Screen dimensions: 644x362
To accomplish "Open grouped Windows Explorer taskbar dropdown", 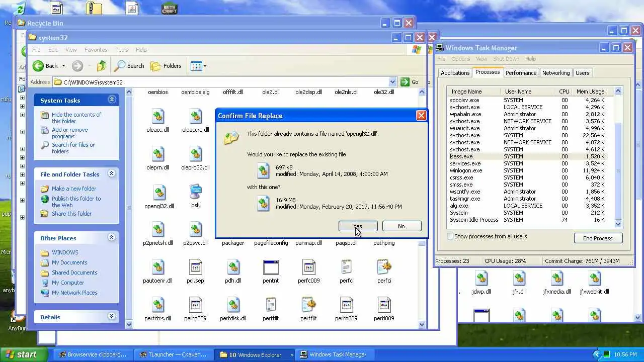I will click(x=291, y=354).
